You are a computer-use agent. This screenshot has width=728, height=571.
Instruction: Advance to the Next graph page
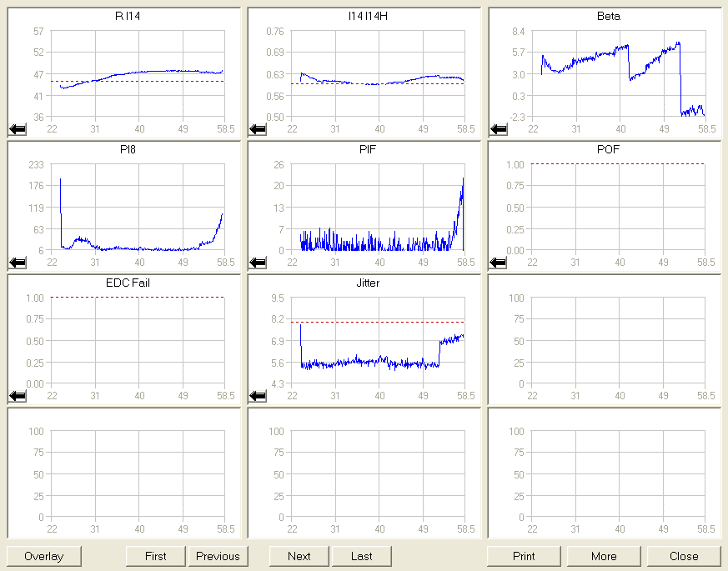299,556
